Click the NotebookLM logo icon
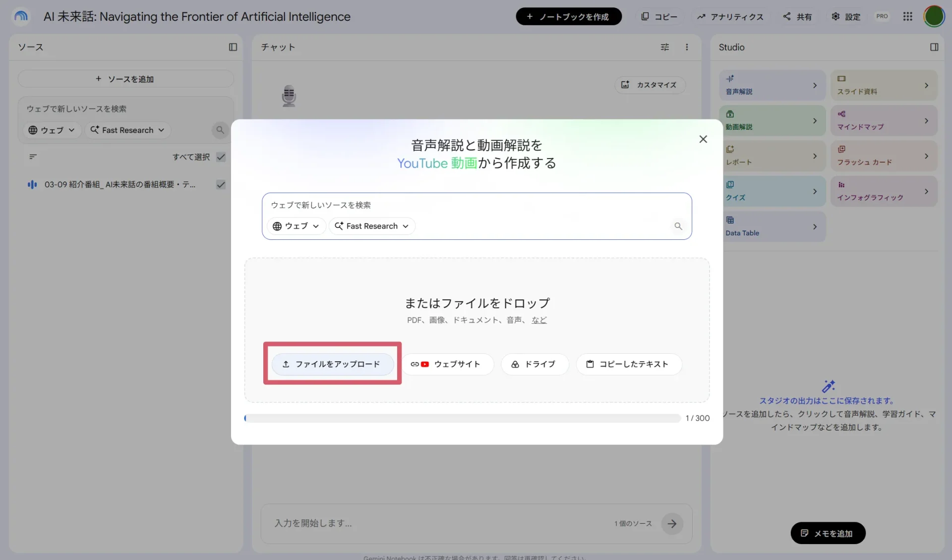Screen dimensions: 952x560 [21, 16]
